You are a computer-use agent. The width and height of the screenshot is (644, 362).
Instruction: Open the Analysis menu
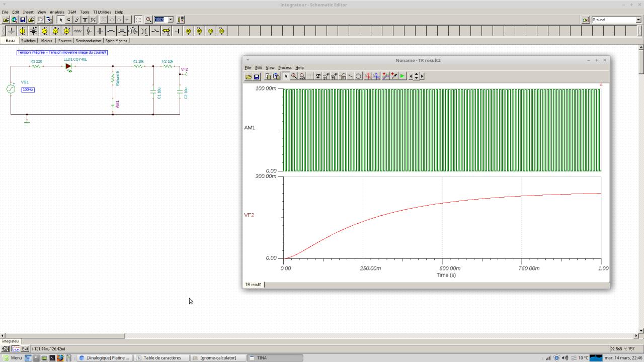(x=56, y=12)
